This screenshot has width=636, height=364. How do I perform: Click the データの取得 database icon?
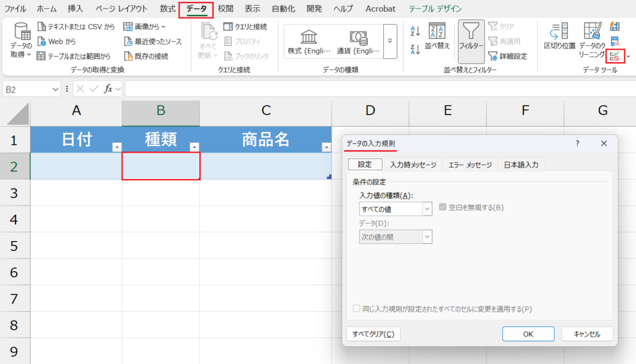pyautogui.click(x=22, y=32)
